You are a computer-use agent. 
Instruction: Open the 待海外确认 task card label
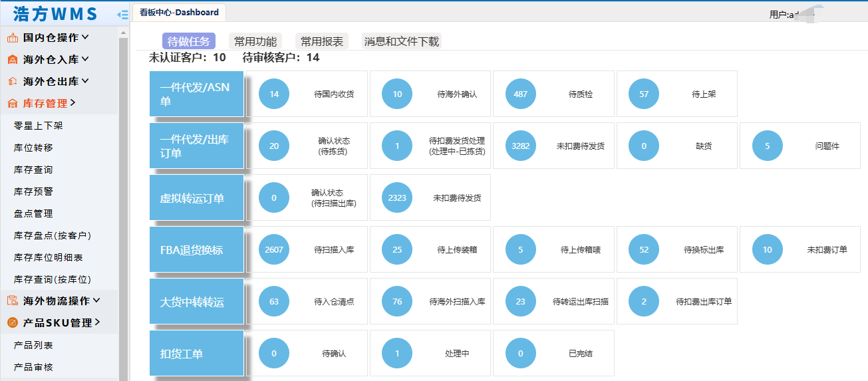[457, 94]
